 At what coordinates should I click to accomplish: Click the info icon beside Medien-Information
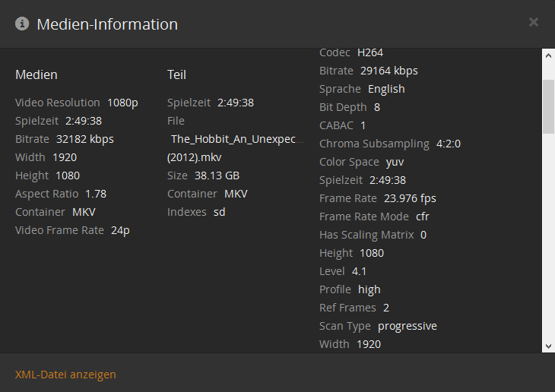[22, 24]
